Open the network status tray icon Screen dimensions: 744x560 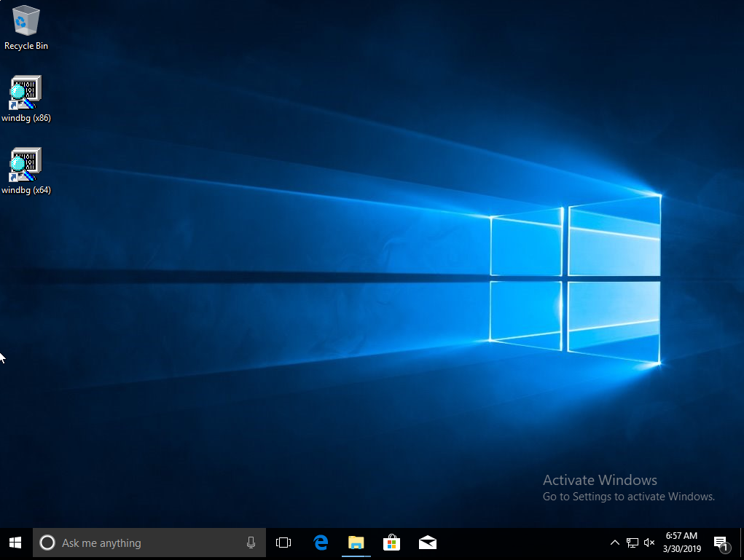(633, 543)
